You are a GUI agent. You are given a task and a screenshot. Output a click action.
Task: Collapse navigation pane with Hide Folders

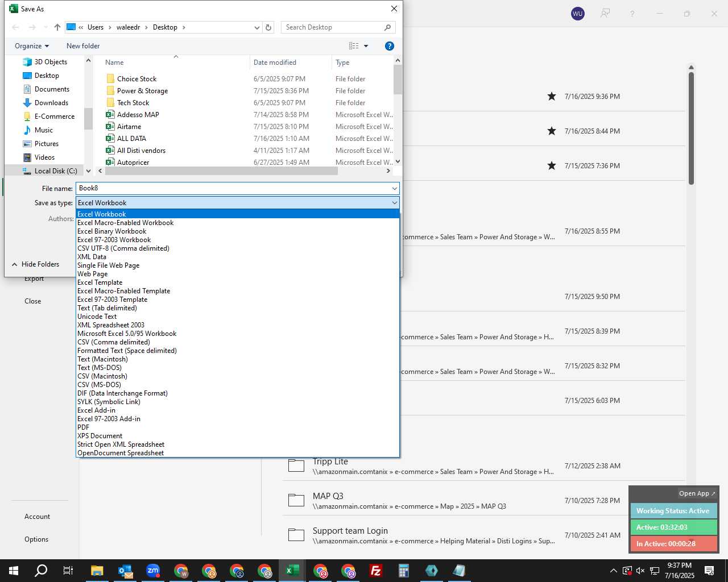(35, 264)
